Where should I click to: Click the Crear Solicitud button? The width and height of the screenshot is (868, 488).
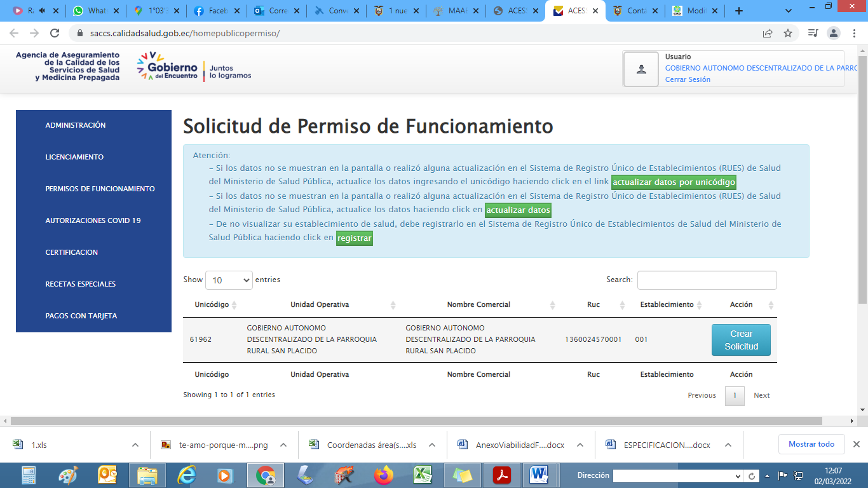[740, 340]
